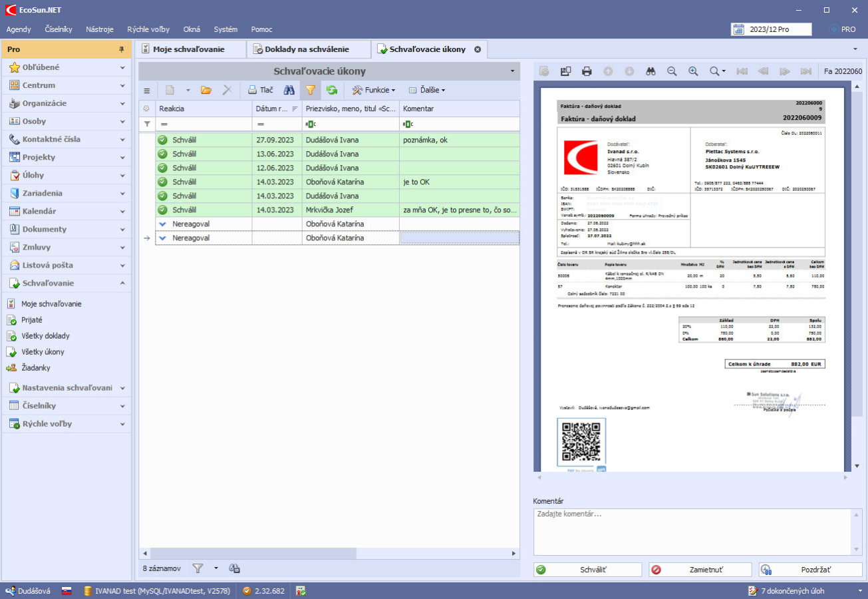Toggle the yellow funnel filter row button

point(310,90)
